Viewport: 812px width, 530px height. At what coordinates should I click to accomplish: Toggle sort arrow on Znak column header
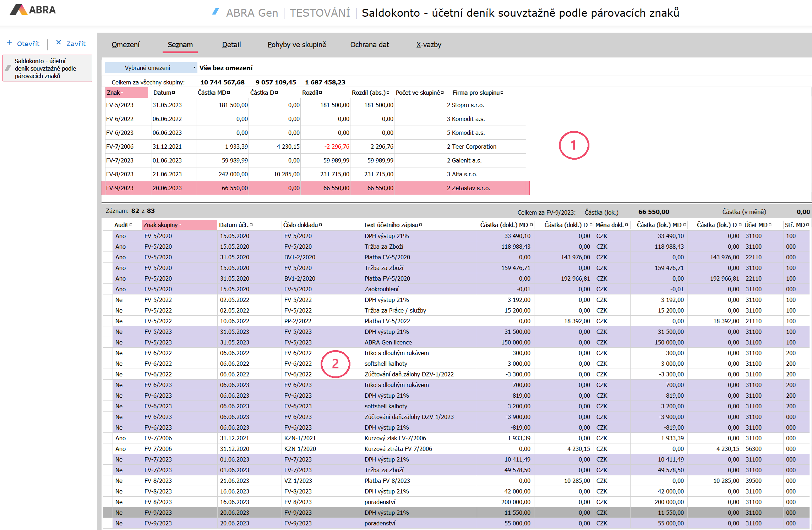click(x=122, y=93)
